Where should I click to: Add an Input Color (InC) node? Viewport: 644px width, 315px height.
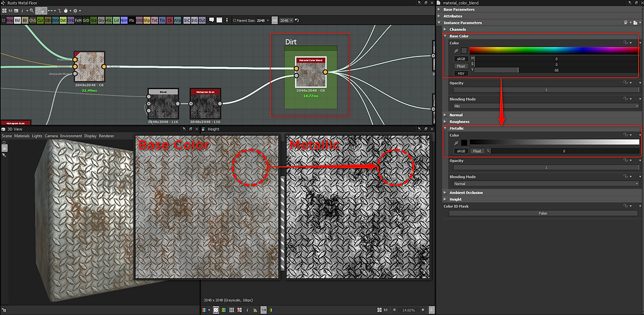tap(187, 20)
